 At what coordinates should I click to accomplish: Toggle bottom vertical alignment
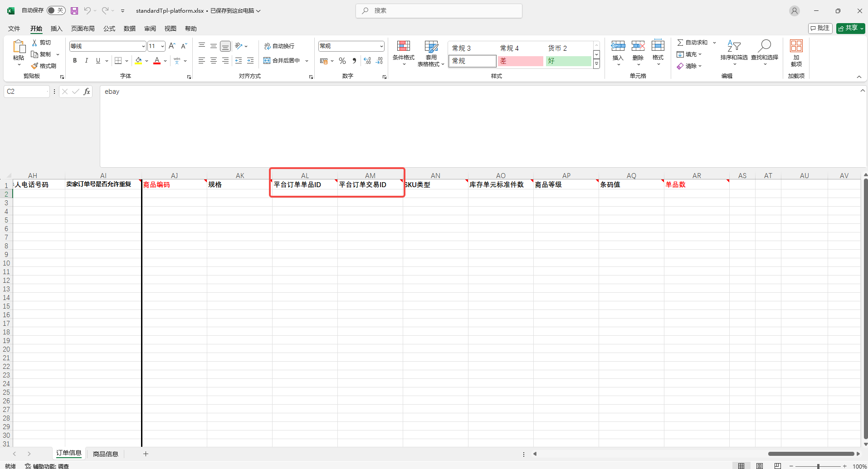tap(225, 46)
